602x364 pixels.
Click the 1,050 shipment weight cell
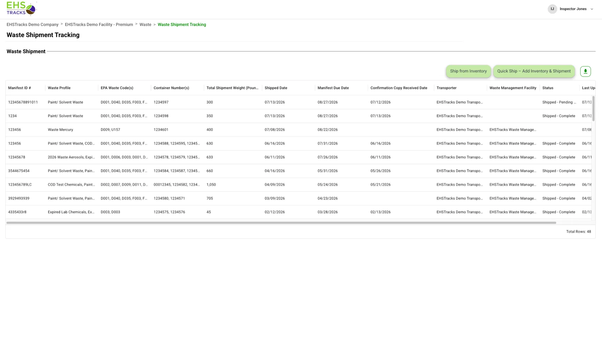[233, 185]
